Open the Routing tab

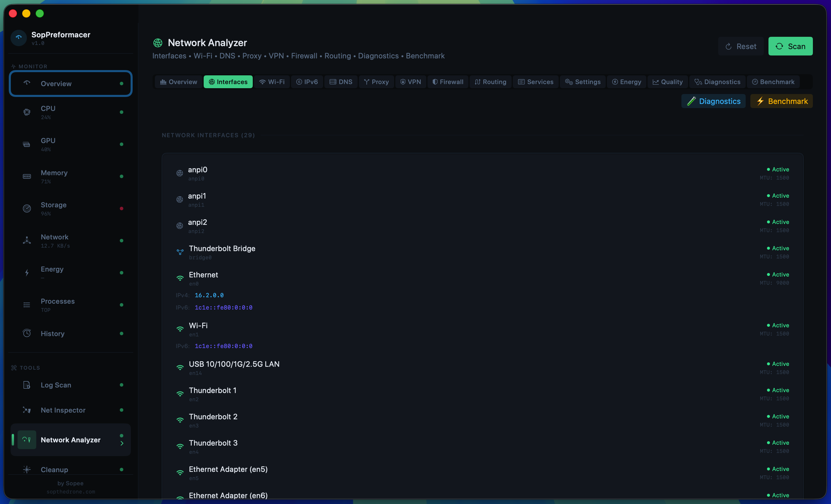point(490,81)
